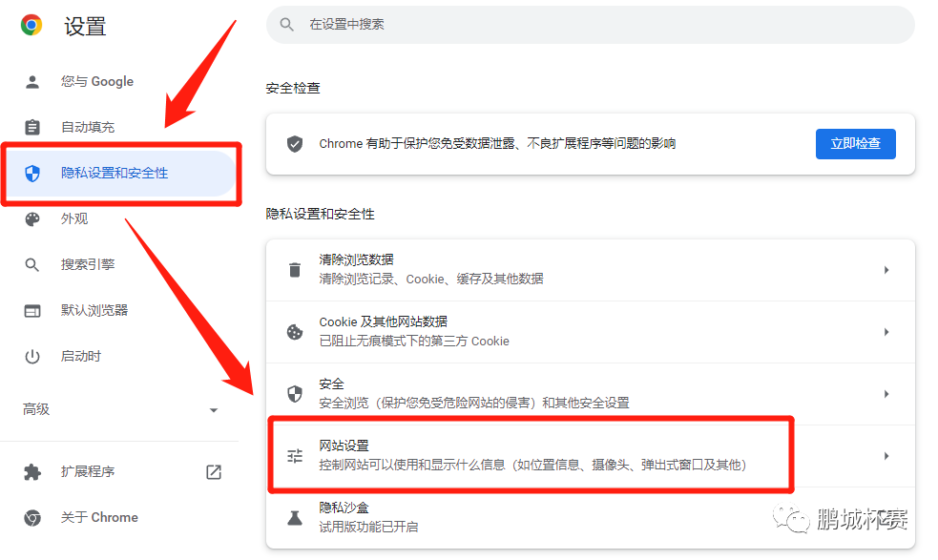This screenshot has width=938, height=560.
Task: Click the external-link icon next to 扩展程序
Action: pos(214,472)
